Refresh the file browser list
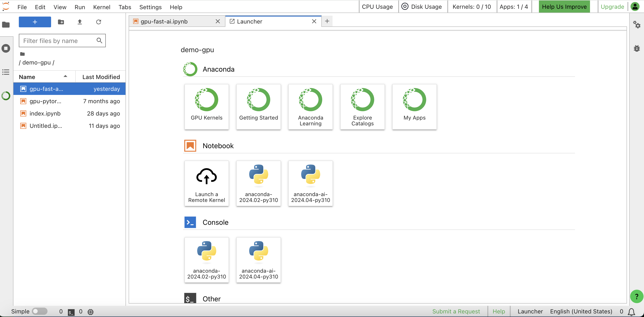This screenshot has height=317, width=644. click(x=99, y=22)
